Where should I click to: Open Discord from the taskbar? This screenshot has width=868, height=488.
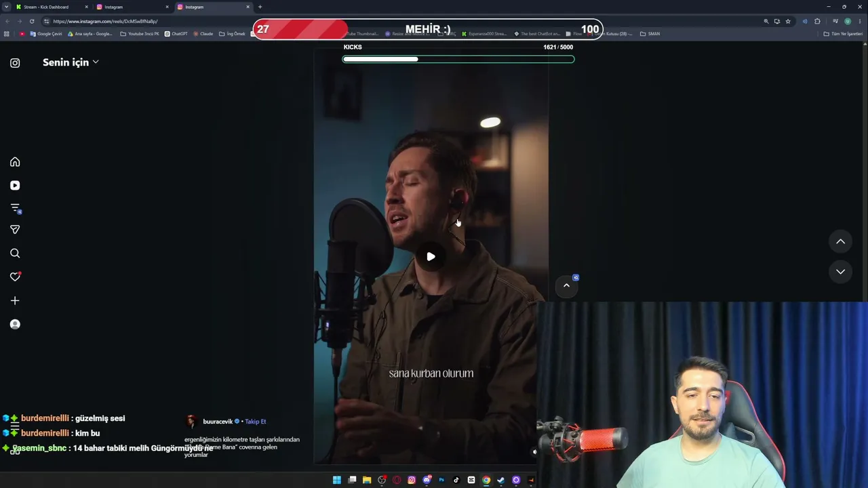[427, 480]
